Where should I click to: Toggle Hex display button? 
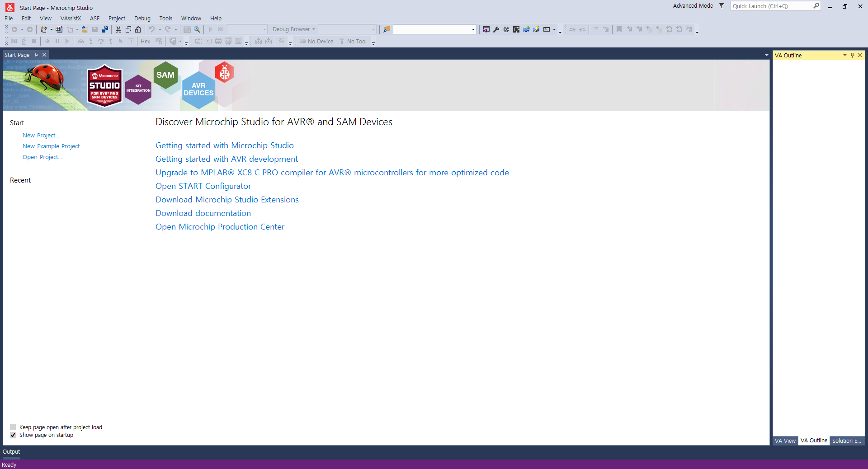point(146,42)
